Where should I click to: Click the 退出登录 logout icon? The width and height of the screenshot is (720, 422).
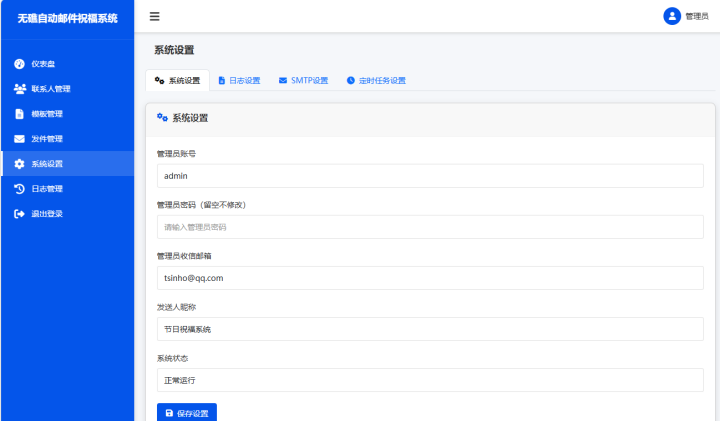coord(19,214)
